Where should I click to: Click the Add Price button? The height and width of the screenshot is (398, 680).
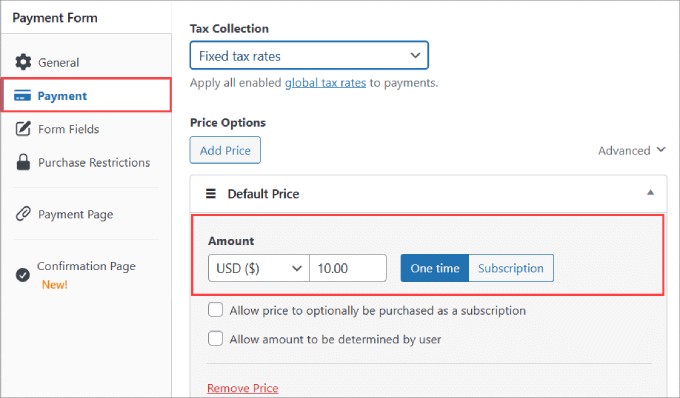(225, 150)
